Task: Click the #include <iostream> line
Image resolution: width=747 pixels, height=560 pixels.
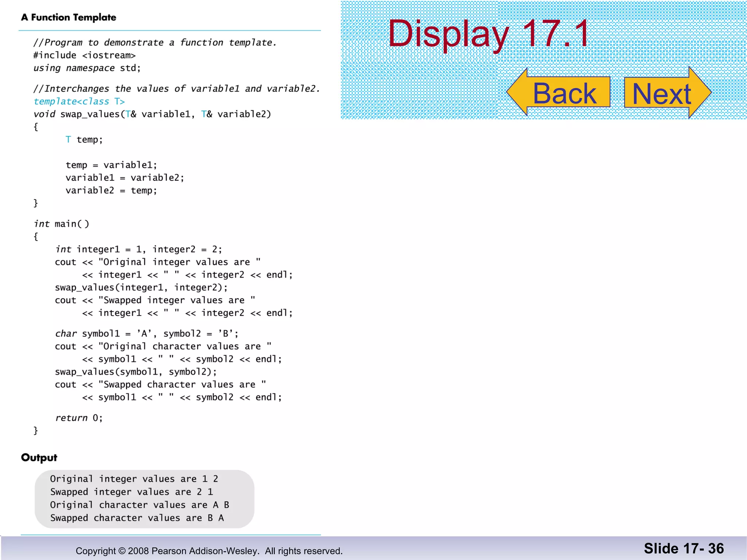Action: click(x=84, y=55)
